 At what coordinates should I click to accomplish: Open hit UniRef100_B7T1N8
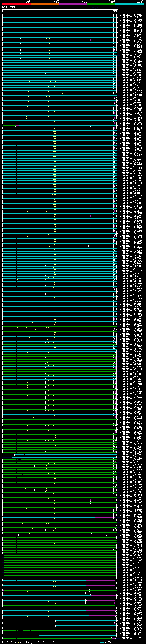131,25
